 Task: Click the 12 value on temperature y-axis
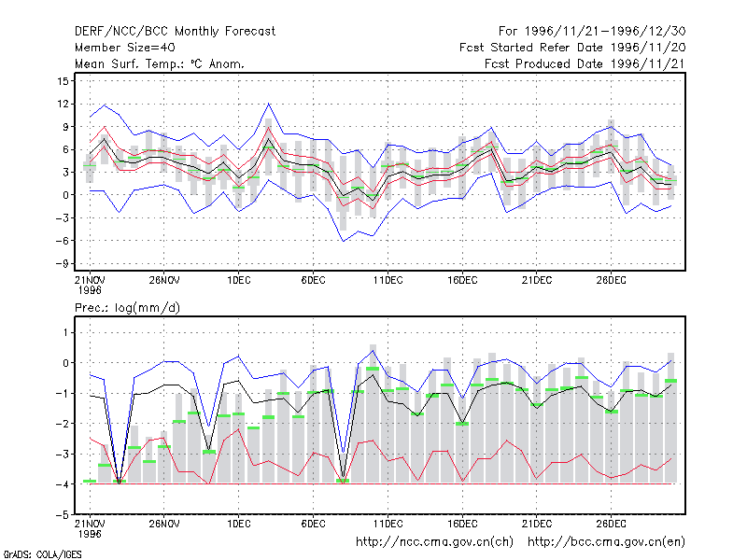[x=63, y=104]
